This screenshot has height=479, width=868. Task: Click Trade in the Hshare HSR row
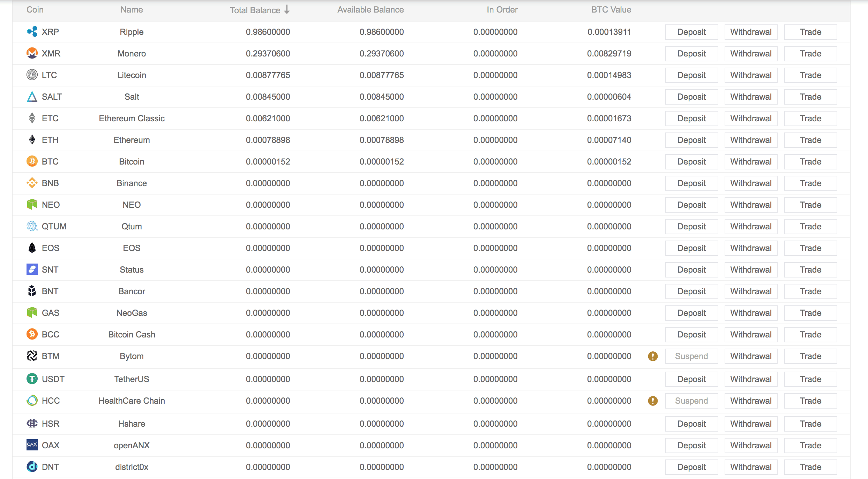(811, 424)
